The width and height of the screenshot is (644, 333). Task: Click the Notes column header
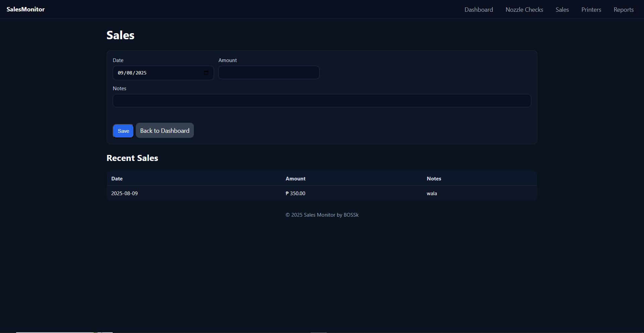[x=434, y=178]
